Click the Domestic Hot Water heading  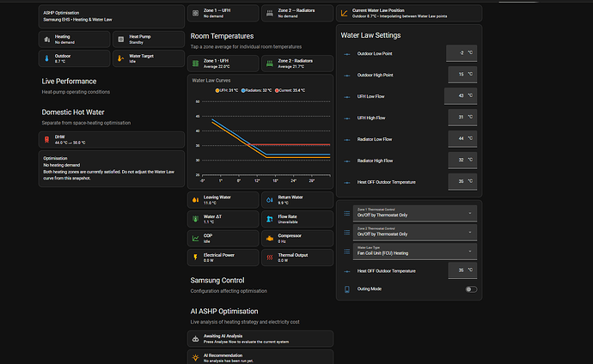[73, 112]
